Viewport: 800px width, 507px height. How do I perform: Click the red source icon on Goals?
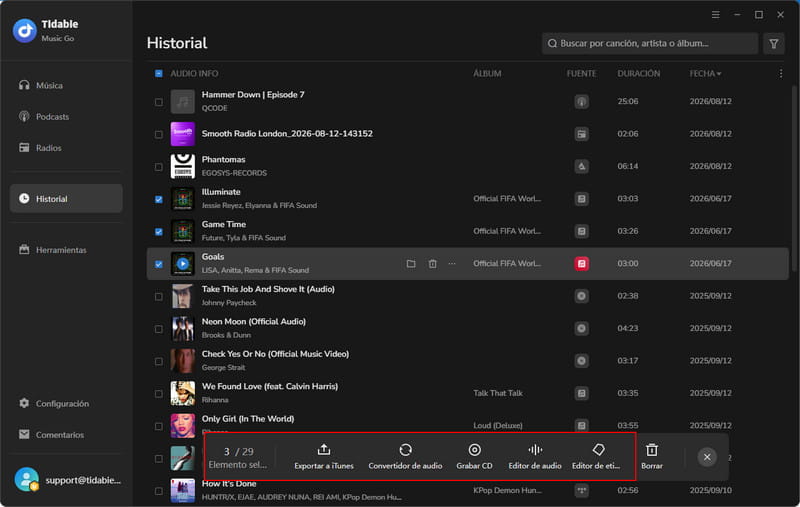(x=582, y=264)
